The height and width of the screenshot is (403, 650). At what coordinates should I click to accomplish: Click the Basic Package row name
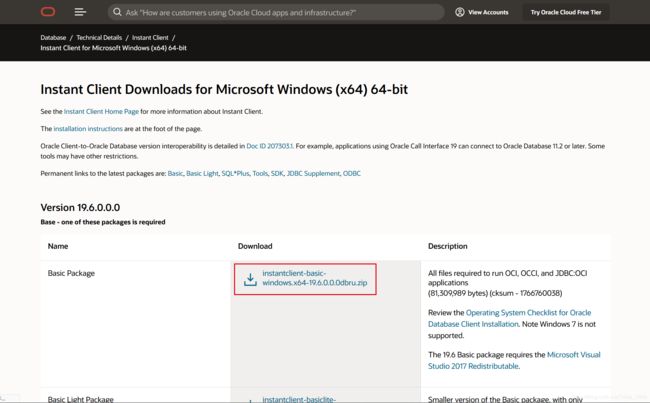click(71, 273)
